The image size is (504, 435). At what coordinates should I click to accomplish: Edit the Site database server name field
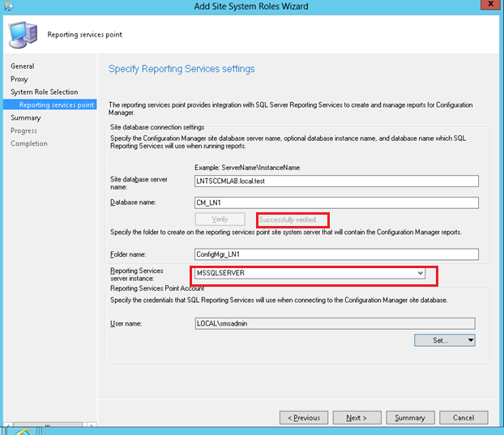tap(336, 181)
